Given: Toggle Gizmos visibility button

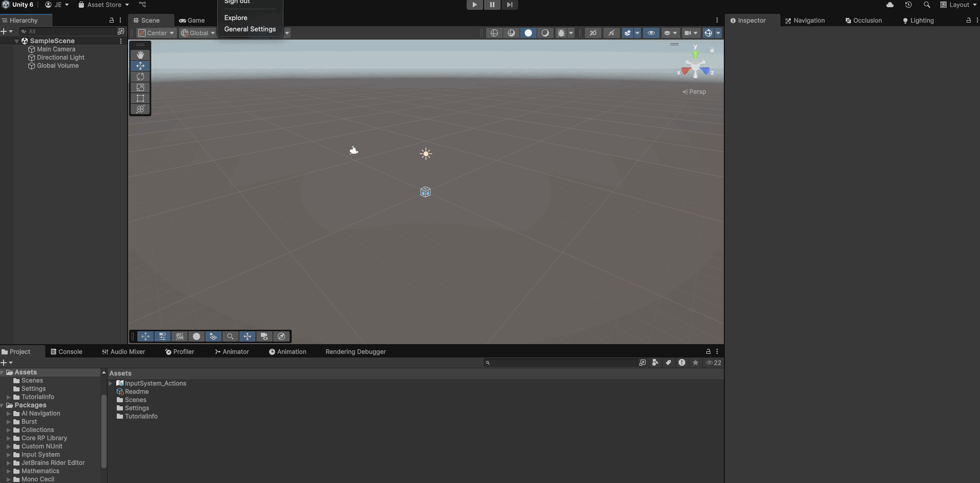Looking at the screenshot, I should 708,33.
